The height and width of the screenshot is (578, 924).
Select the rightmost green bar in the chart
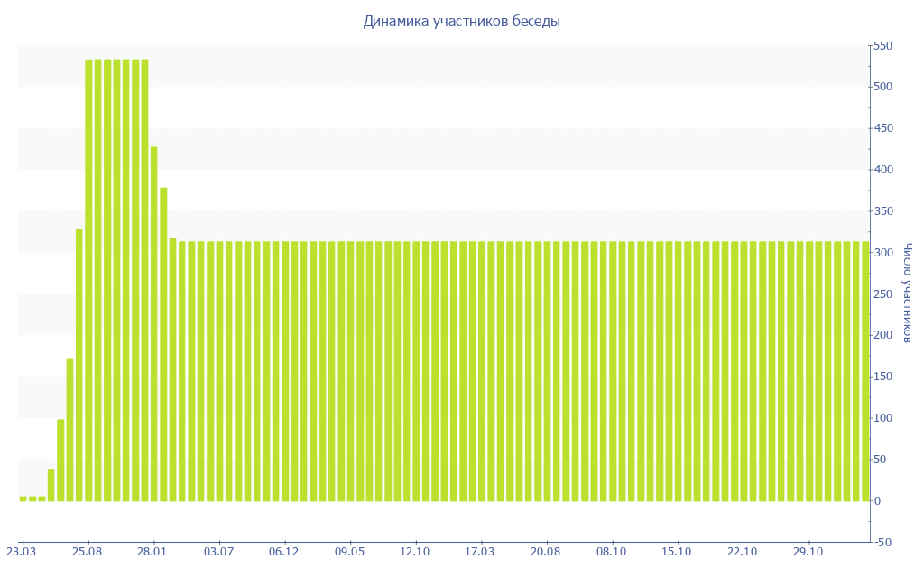864,370
